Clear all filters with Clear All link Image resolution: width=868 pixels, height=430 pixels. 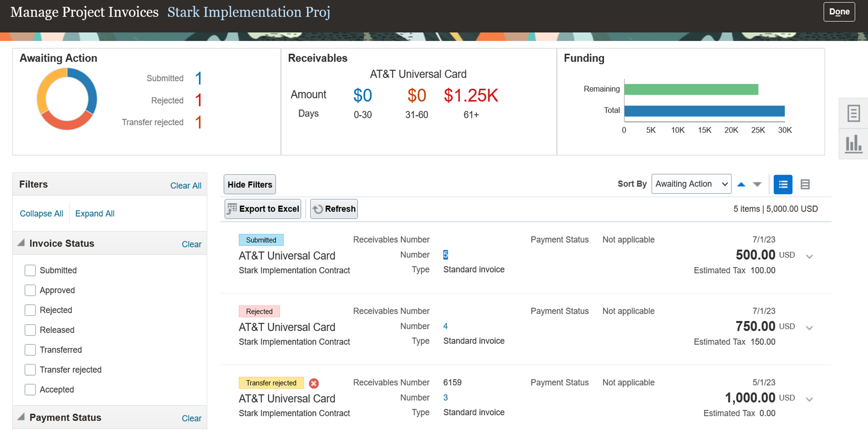coord(186,185)
